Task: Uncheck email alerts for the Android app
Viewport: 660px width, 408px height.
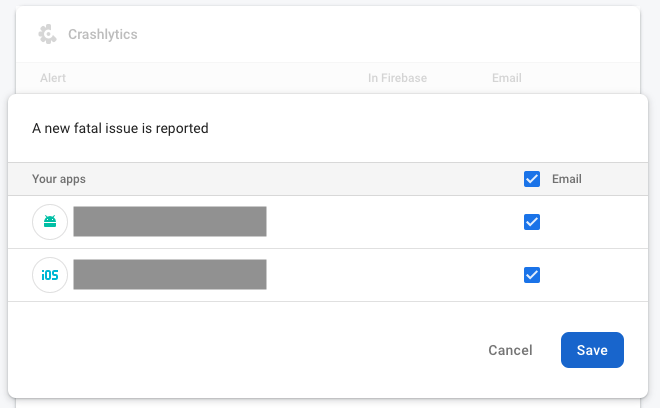Action: click(x=532, y=222)
